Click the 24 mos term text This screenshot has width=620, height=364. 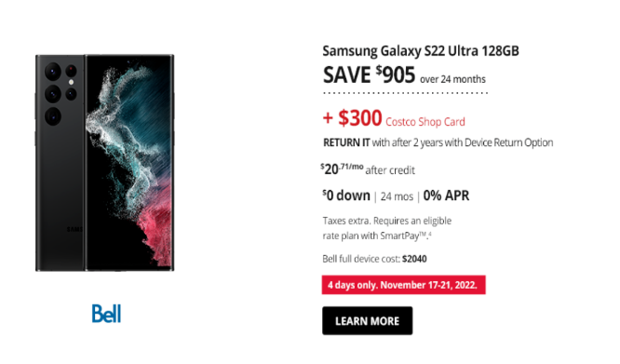[x=397, y=196]
